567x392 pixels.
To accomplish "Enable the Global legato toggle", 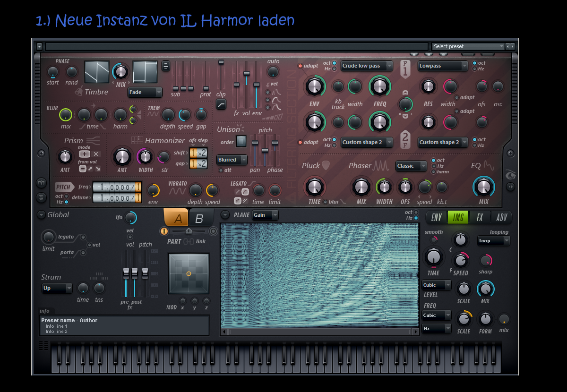I will click(x=83, y=237).
